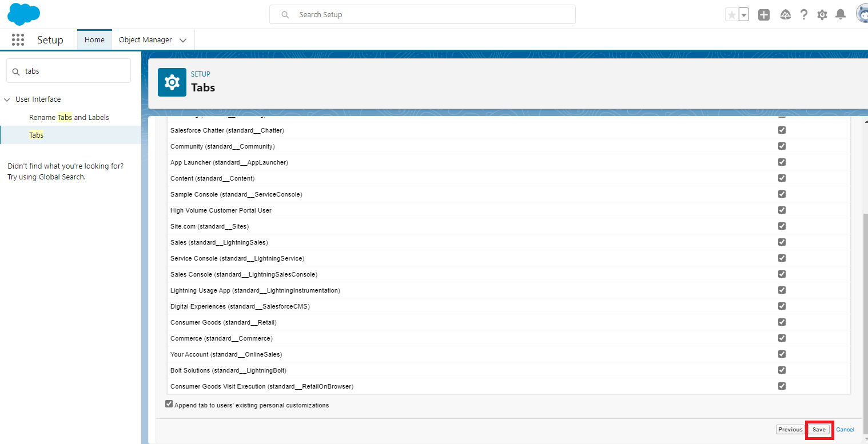Click the Previous button
This screenshot has width=868, height=444.
coord(790,430)
